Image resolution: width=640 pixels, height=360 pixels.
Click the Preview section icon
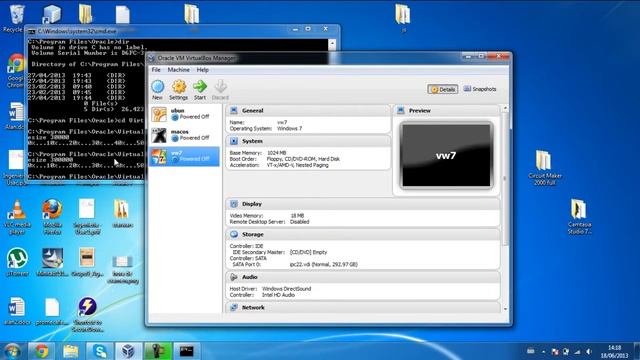click(x=401, y=110)
